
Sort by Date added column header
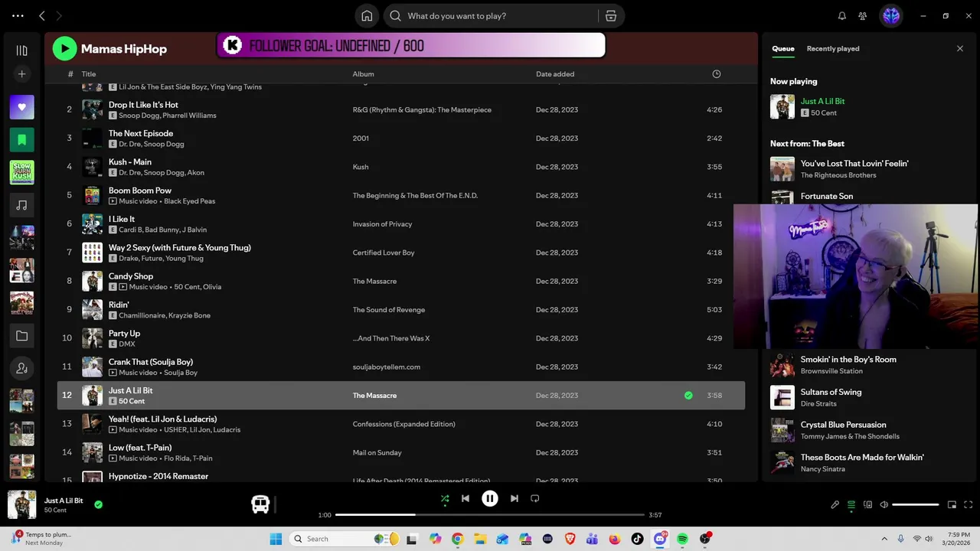555,74
